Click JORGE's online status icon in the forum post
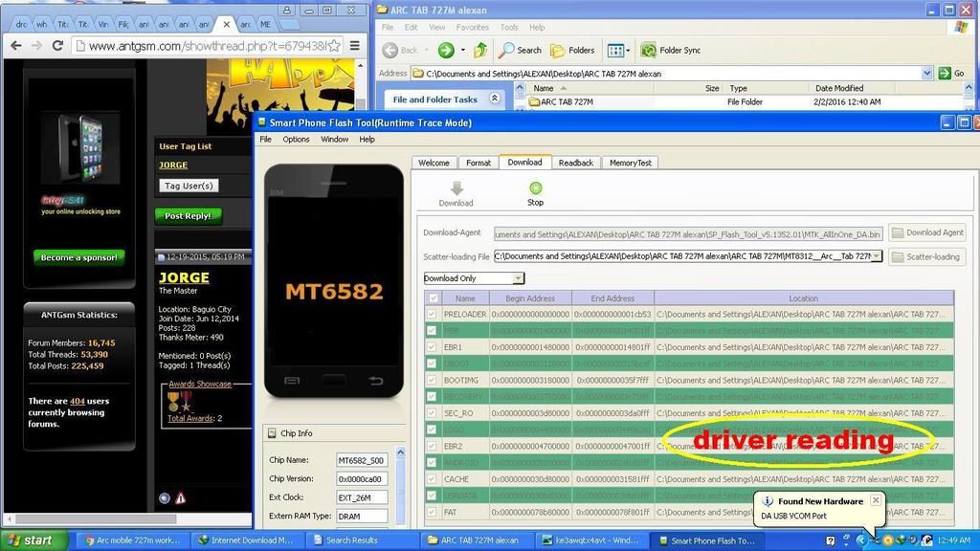Viewport: 980px width, 551px height. pyautogui.click(x=165, y=497)
